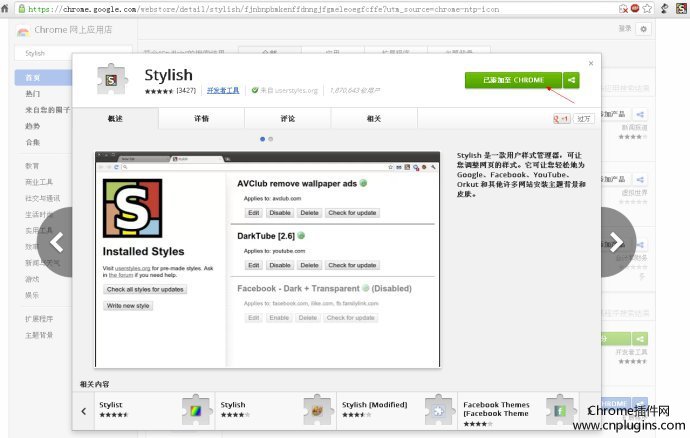The width and height of the screenshot is (690, 438).
Task: Open the four-star Stylish related item
Action: click(x=276, y=411)
